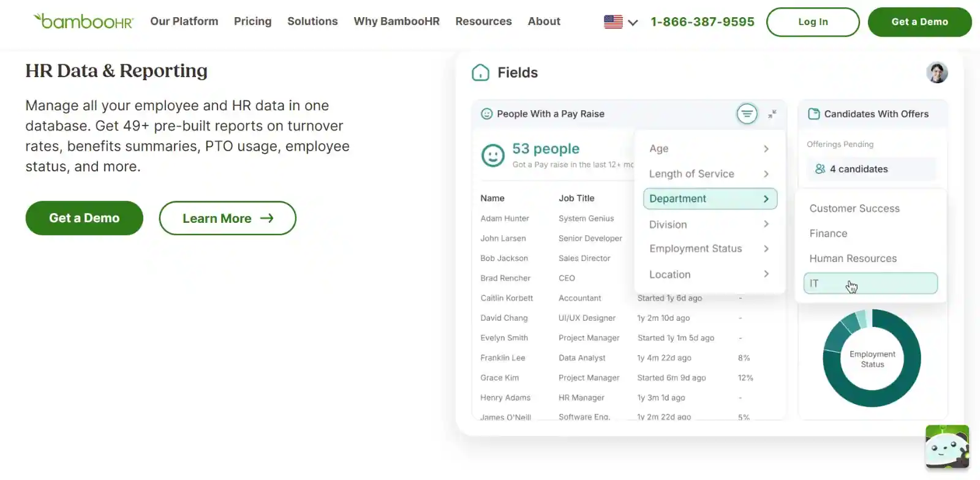Click the smiley face beside 53 people

pyautogui.click(x=493, y=156)
